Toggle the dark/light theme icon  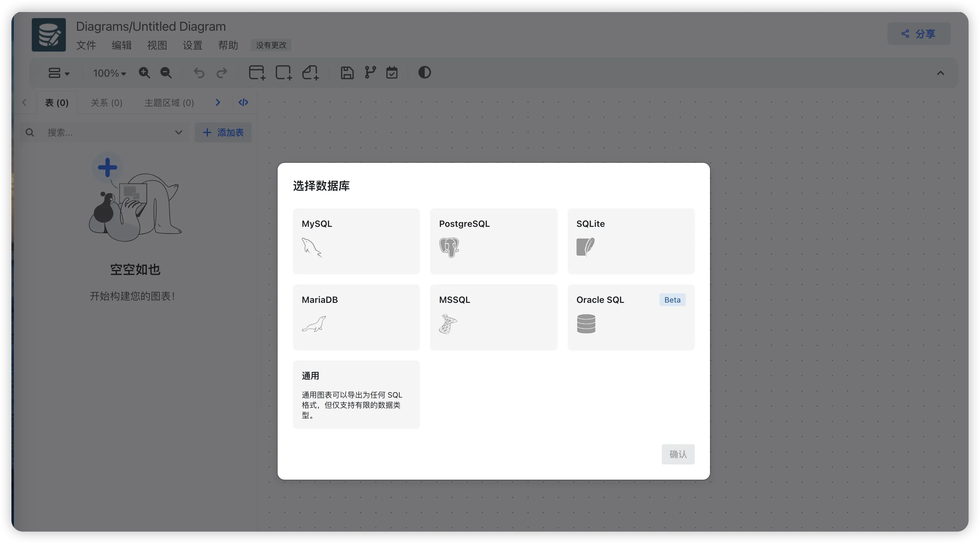point(424,73)
